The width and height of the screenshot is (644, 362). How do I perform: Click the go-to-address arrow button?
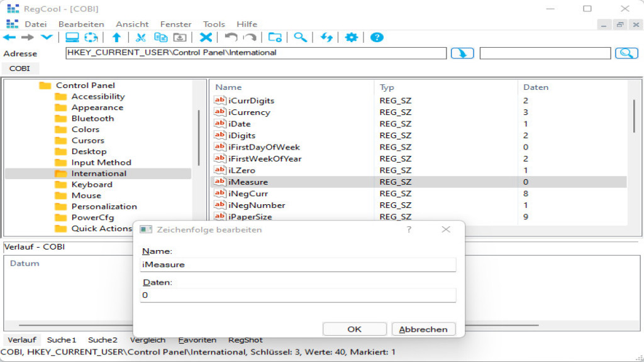tap(462, 53)
